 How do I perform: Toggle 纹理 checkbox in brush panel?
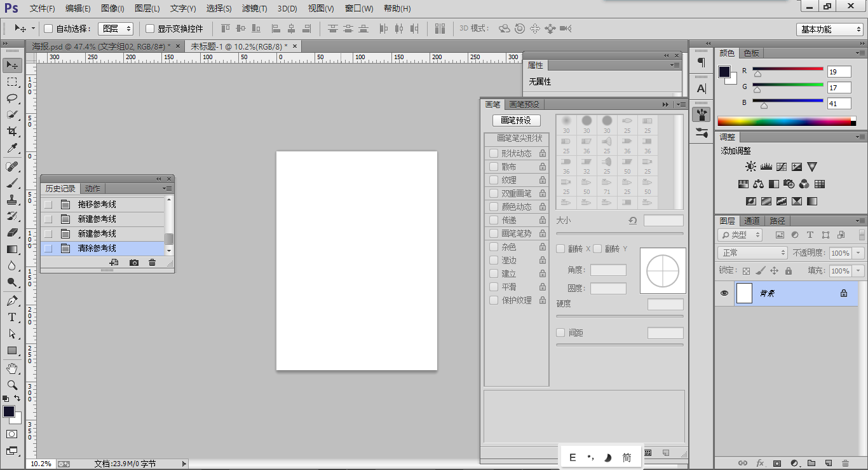click(x=494, y=180)
